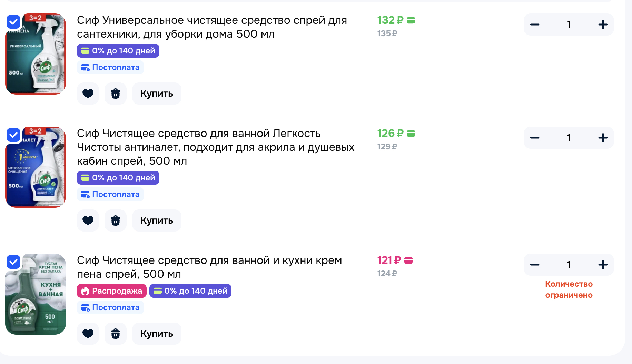
Task: Increase quantity of Сиф Универсальное spray
Action: pyautogui.click(x=603, y=24)
